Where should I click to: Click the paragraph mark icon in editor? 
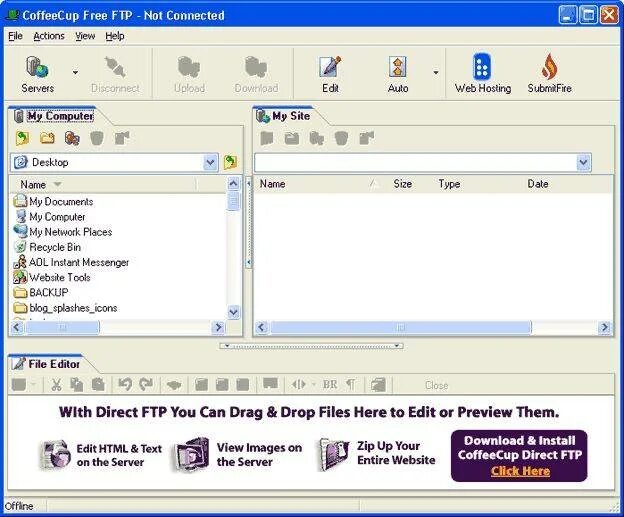tap(351, 384)
